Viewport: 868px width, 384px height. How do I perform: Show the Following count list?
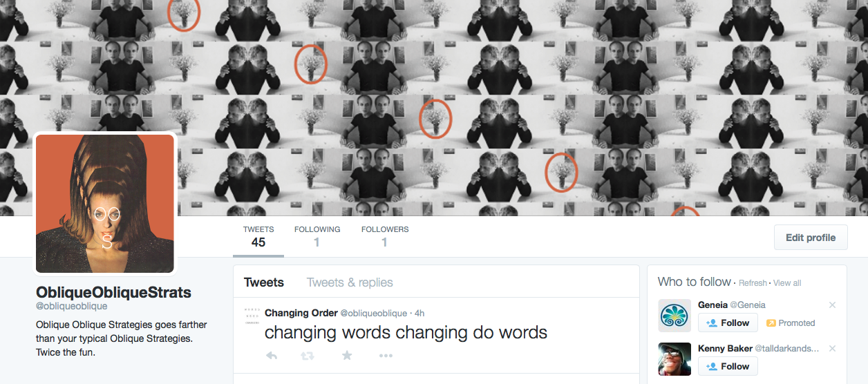coord(317,236)
